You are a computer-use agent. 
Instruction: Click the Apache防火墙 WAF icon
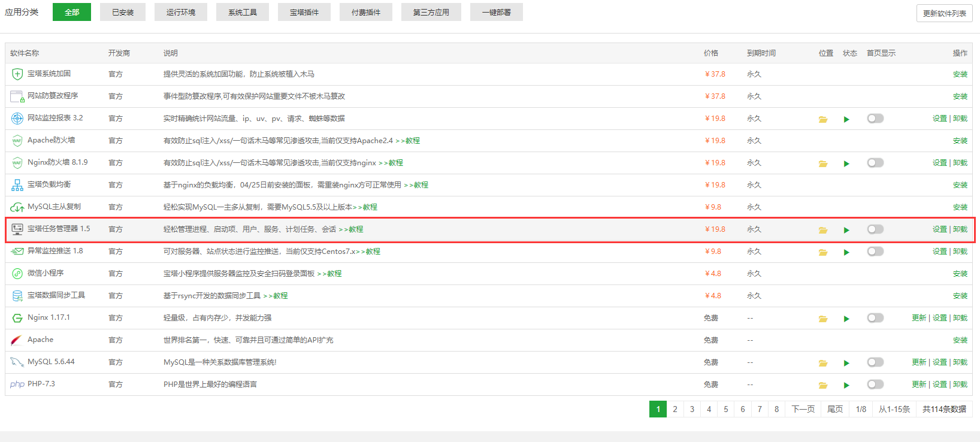tap(17, 141)
